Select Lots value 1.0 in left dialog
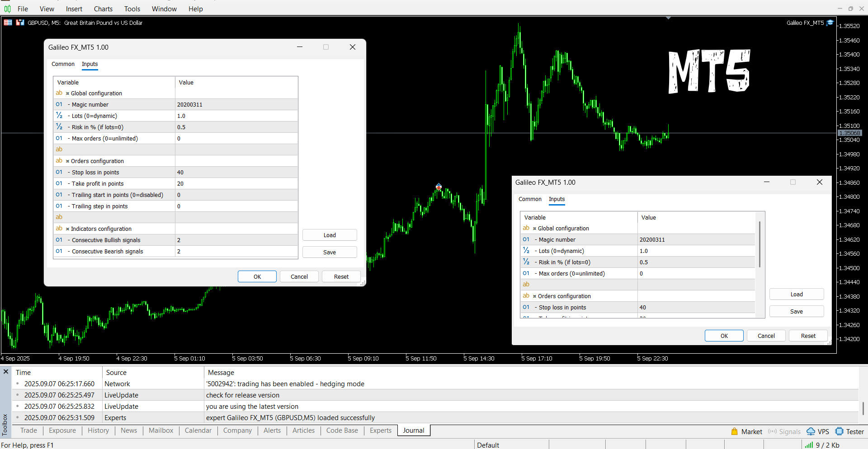The image size is (868, 449). 236,116
